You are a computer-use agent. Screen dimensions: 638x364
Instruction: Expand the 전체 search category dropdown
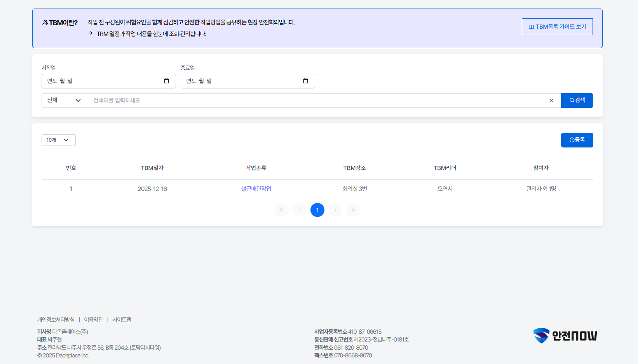[x=64, y=101]
